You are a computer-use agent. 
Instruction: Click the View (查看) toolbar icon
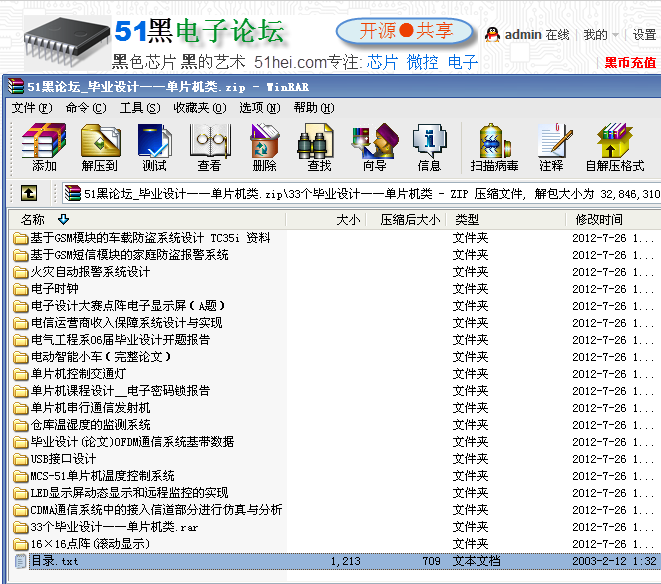(210, 140)
